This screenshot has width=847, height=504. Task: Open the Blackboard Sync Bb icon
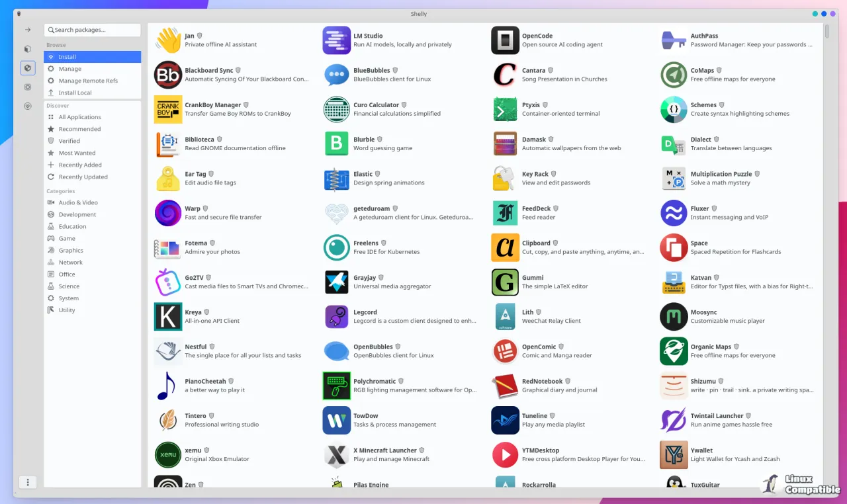(168, 75)
